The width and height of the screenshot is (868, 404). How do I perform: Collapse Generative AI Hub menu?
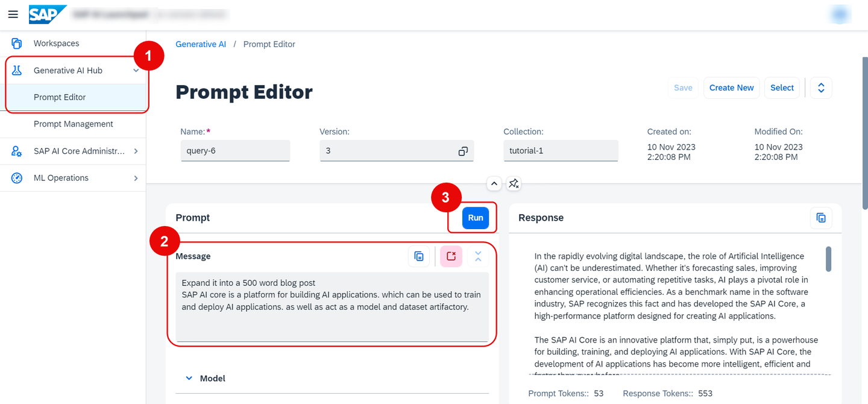(136, 71)
